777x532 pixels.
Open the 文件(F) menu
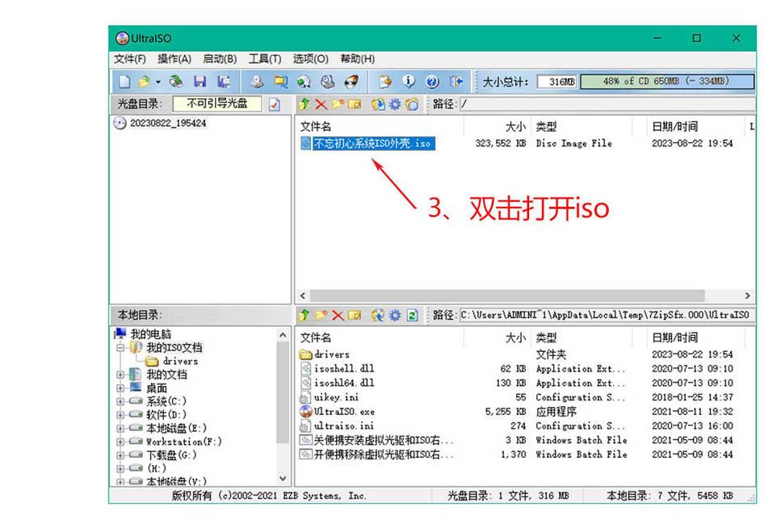130,59
